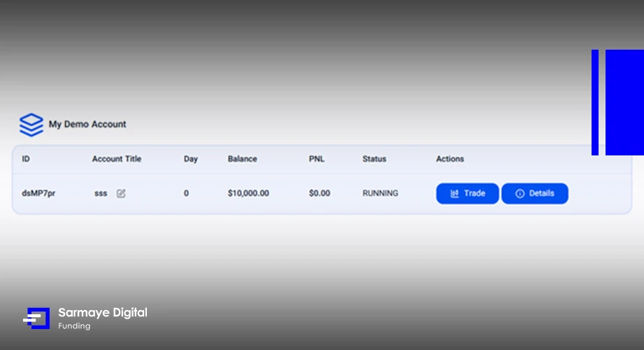Click the Status column header
644x350 pixels.
[374, 159]
